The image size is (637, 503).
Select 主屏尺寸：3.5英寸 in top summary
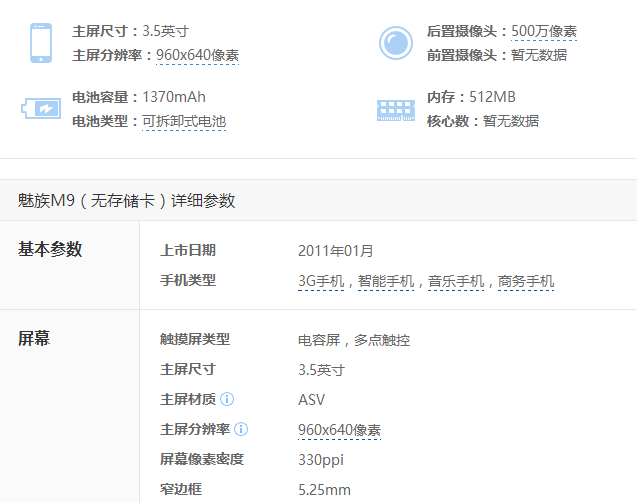pos(130,31)
